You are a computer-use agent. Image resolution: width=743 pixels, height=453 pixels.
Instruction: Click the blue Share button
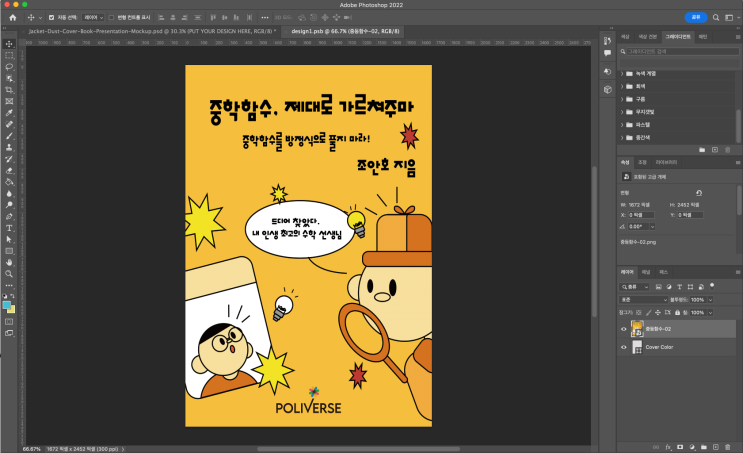pos(696,18)
